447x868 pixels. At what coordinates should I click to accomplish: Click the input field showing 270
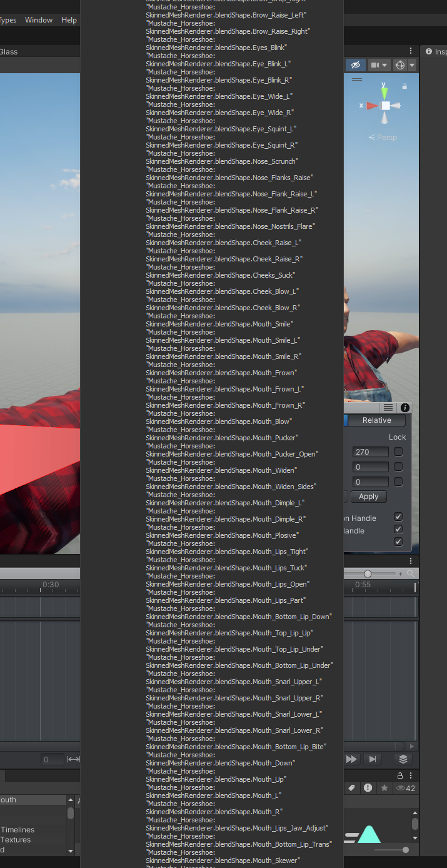(370, 452)
